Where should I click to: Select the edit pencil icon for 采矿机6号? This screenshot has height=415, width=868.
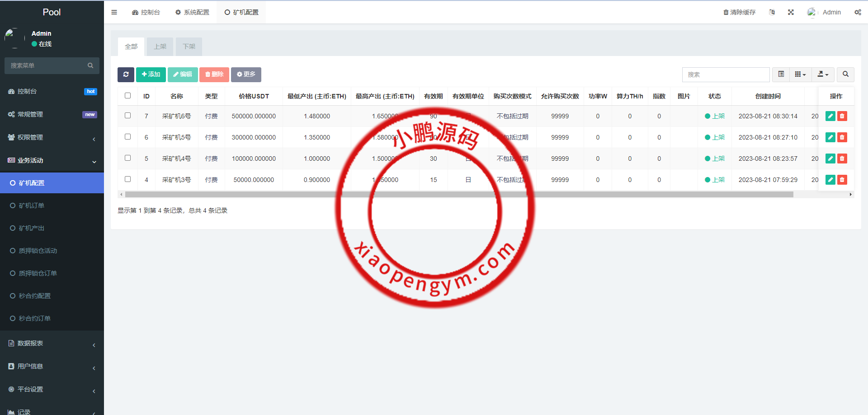tap(830, 116)
